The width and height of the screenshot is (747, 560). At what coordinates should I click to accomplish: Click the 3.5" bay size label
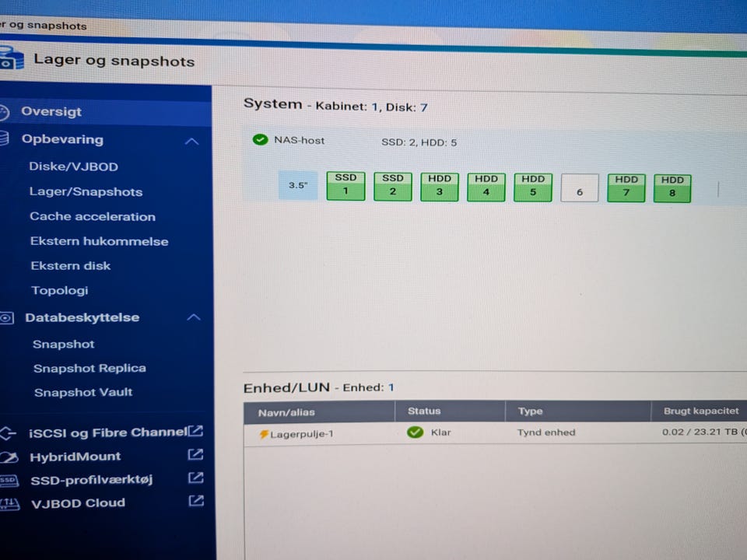click(298, 185)
